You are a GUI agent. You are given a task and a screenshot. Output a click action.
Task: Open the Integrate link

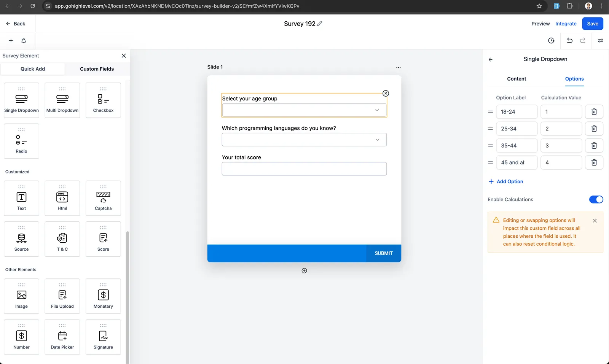(566, 24)
